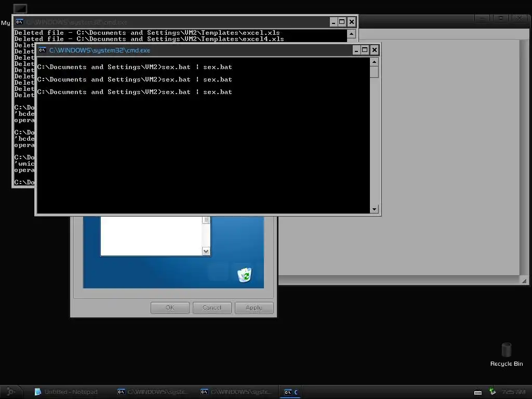Close the back cmd window
532x399 pixels.
pos(352,22)
